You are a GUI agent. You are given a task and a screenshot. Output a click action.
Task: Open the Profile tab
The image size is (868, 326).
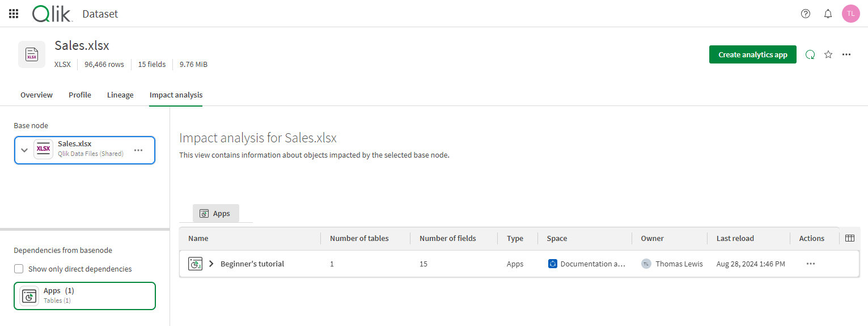pos(80,95)
